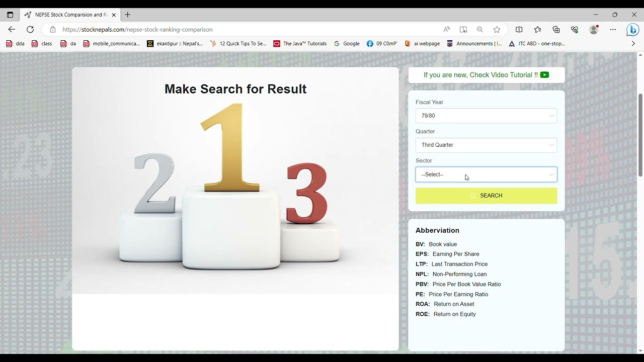Click 'Non-Performing Loan' text

459,274
